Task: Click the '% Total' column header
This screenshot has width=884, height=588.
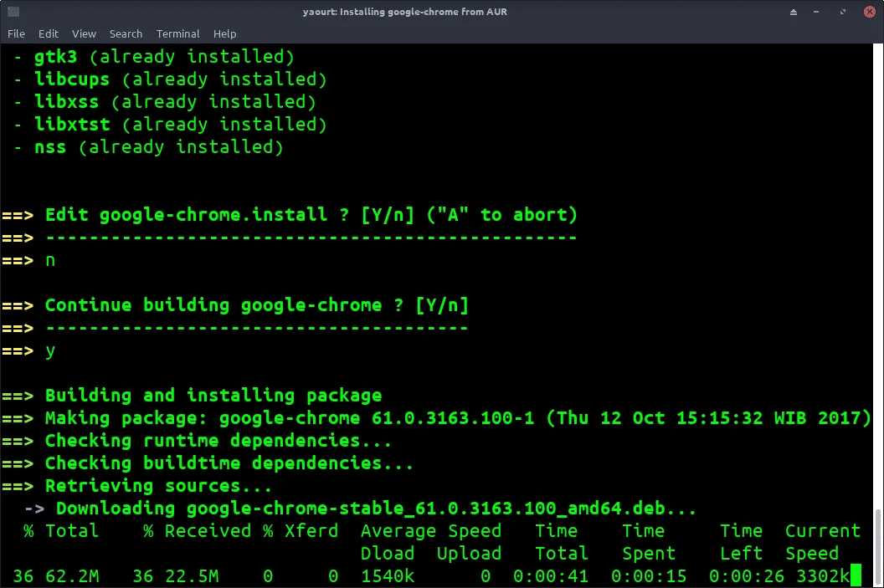Action: point(61,531)
